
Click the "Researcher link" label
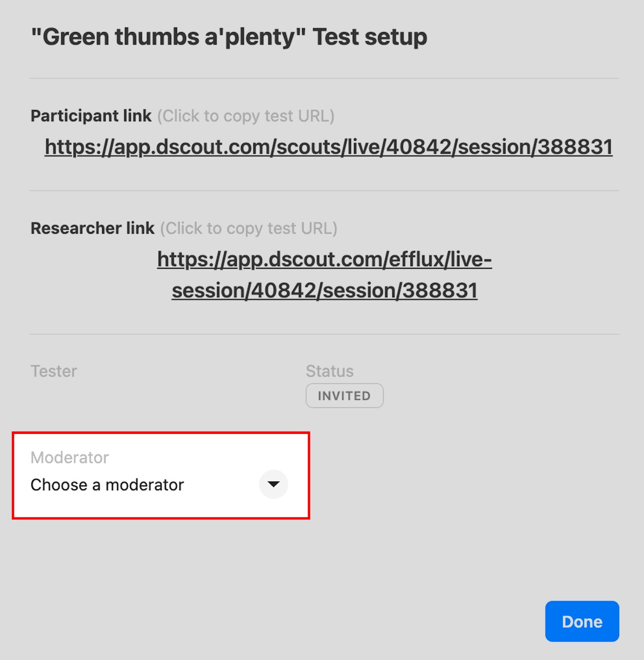coord(92,228)
